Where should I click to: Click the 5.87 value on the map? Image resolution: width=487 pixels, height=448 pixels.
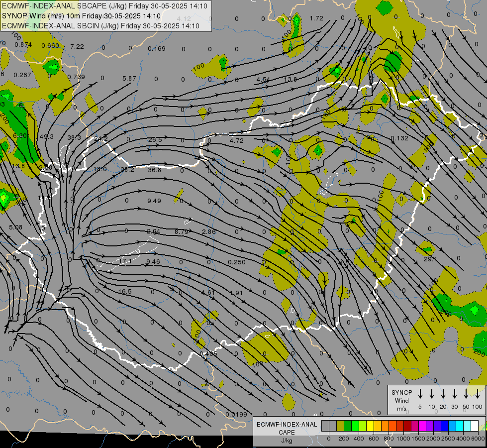point(129,78)
